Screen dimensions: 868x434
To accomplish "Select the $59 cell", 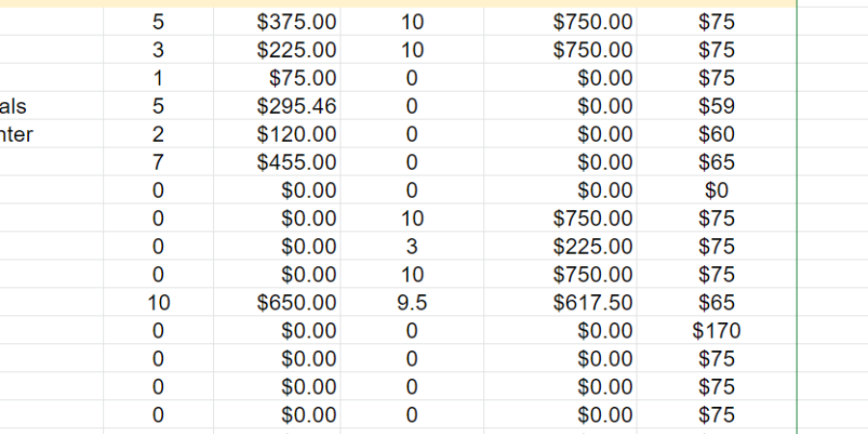I will click(x=717, y=106).
